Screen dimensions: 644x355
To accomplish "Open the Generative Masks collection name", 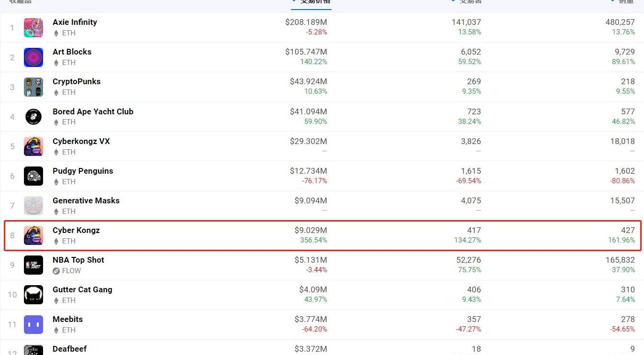I will click(86, 200).
